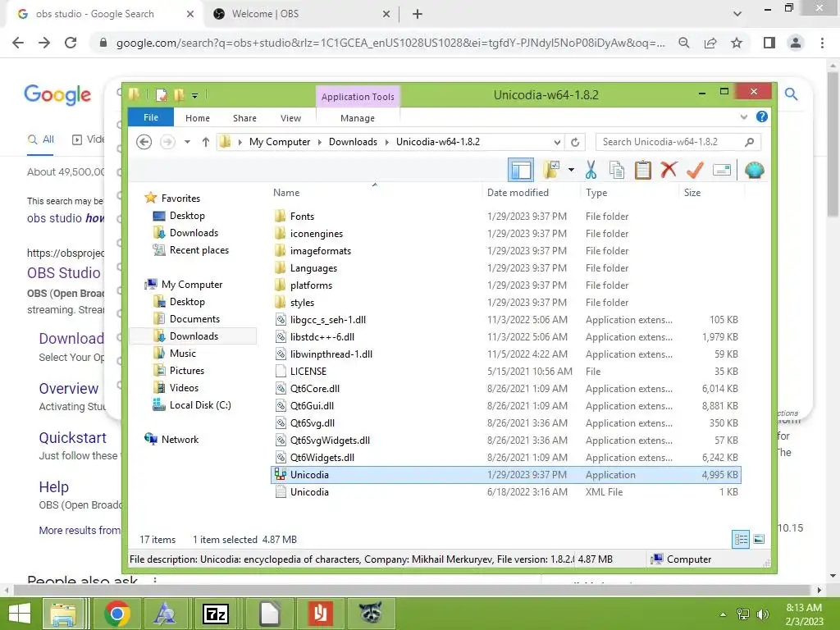Open a new Chrome tab
Viewport: 840px width, 630px height.
(x=418, y=15)
